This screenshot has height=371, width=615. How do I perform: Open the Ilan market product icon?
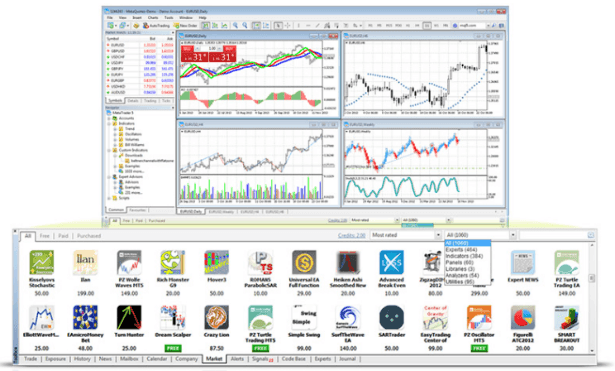(85, 262)
